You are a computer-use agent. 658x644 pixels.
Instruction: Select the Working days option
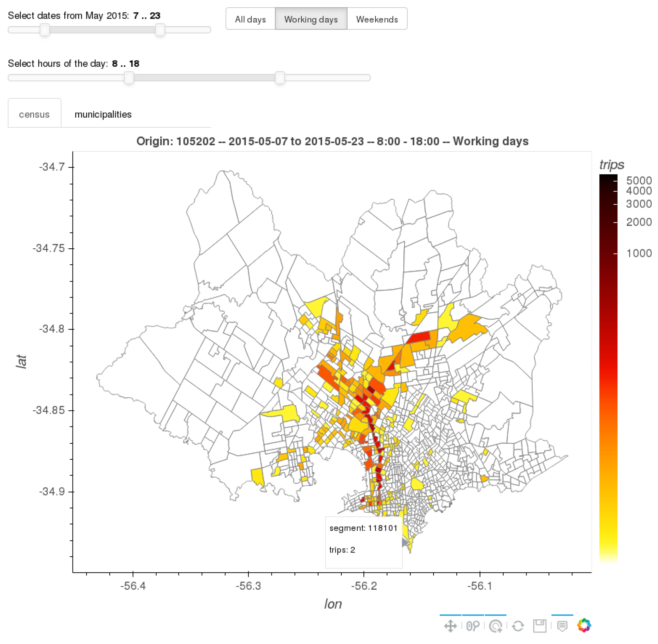[x=311, y=19]
